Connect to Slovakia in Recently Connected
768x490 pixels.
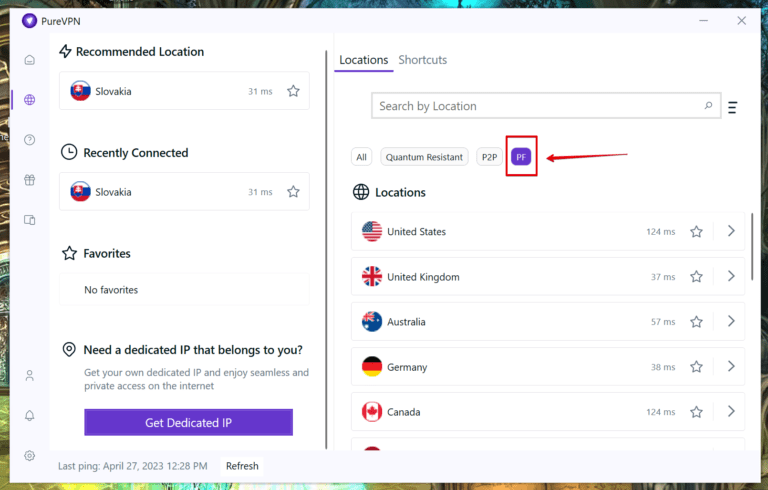184,192
